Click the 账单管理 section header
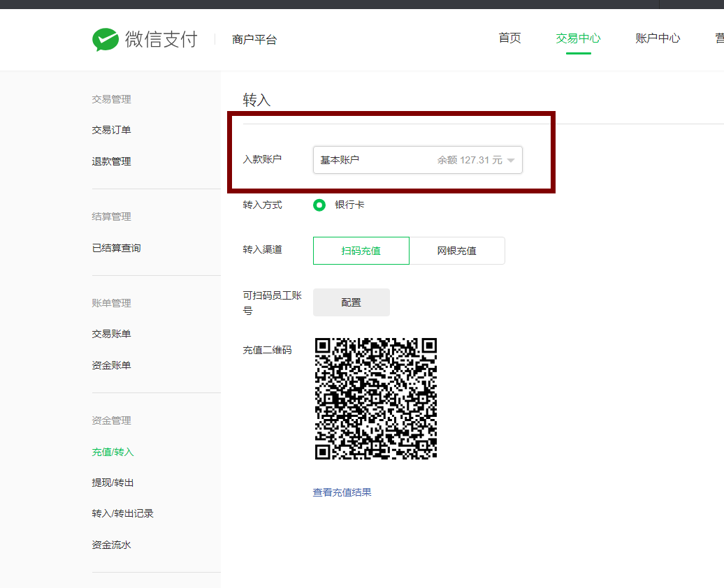Viewport: 724px width, 588px height. pyautogui.click(x=111, y=303)
